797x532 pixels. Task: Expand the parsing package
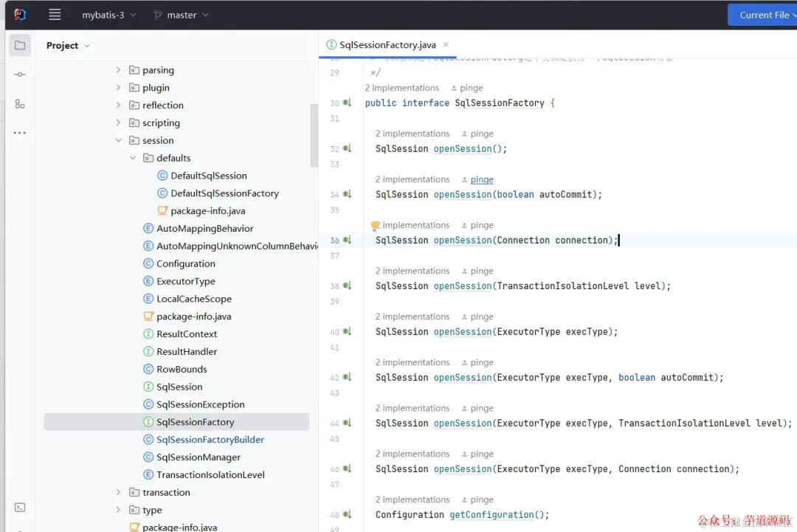pyautogui.click(x=118, y=70)
